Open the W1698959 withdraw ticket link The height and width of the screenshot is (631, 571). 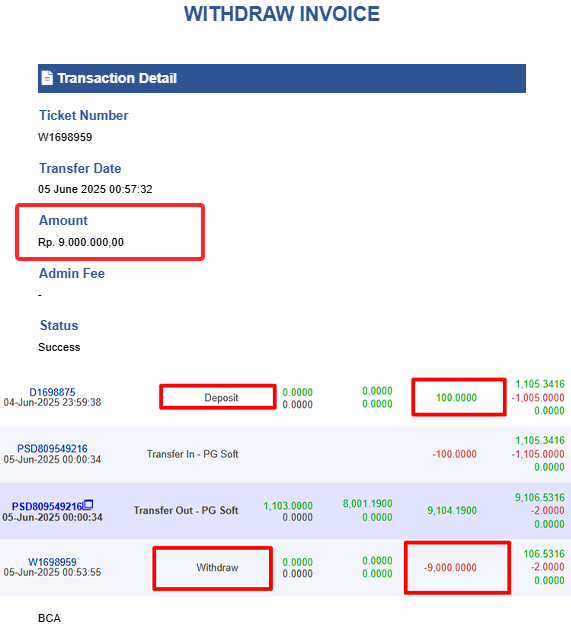(x=52, y=562)
